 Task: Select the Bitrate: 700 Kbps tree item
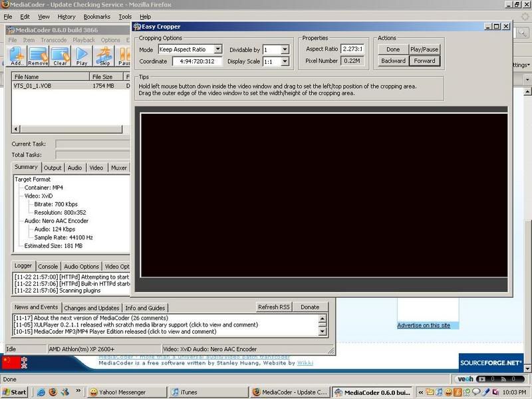pos(56,204)
